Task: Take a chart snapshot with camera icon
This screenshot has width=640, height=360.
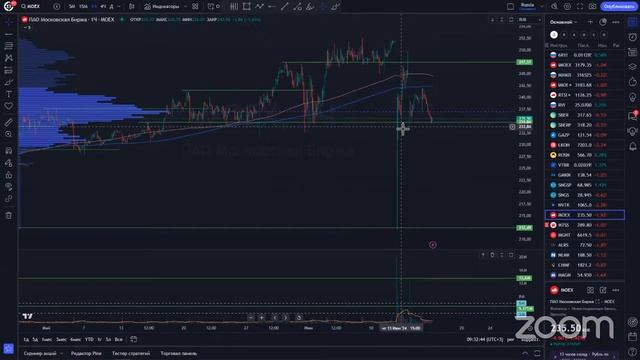Action: pyautogui.click(x=592, y=7)
